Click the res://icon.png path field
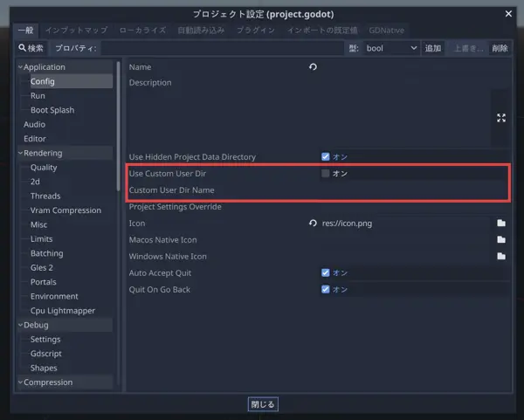This screenshot has width=524, height=420. click(405, 223)
